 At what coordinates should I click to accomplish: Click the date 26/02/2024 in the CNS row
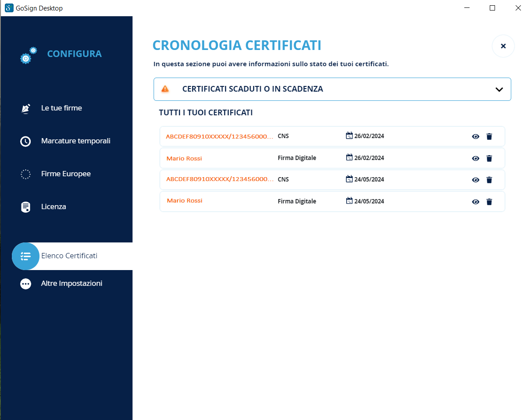(x=369, y=136)
